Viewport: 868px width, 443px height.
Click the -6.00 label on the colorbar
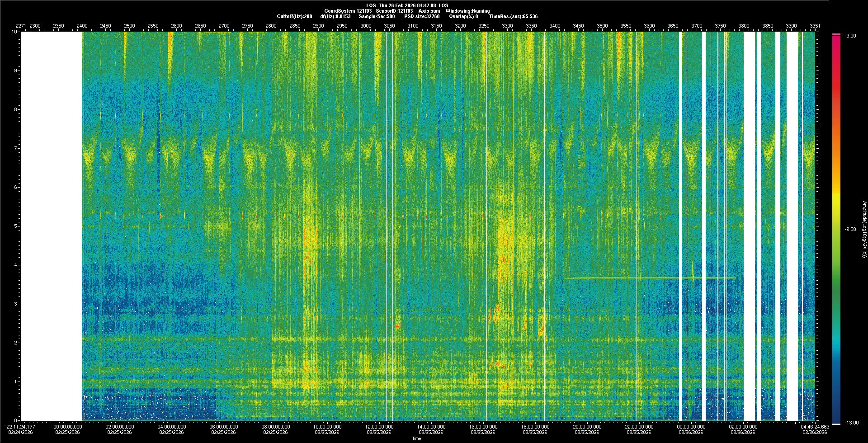[x=850, y=36]
